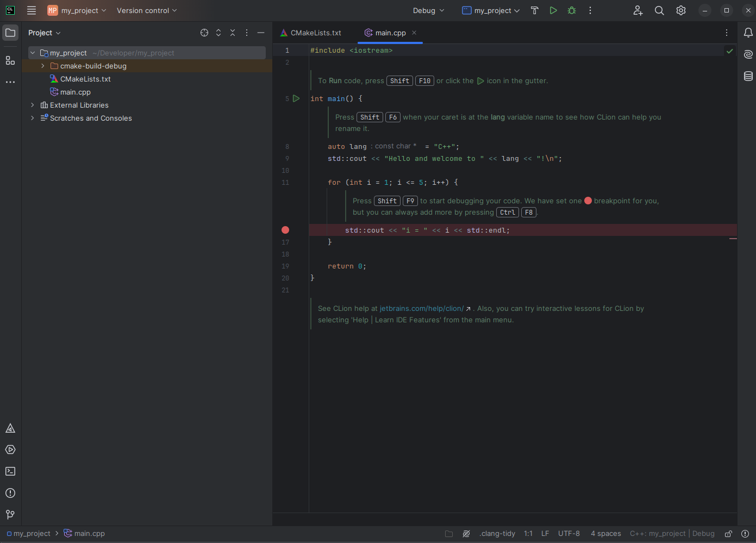Click the 1:1 caret position indicator
Viewport: 756px width, 543px height.
pos(528,534)
